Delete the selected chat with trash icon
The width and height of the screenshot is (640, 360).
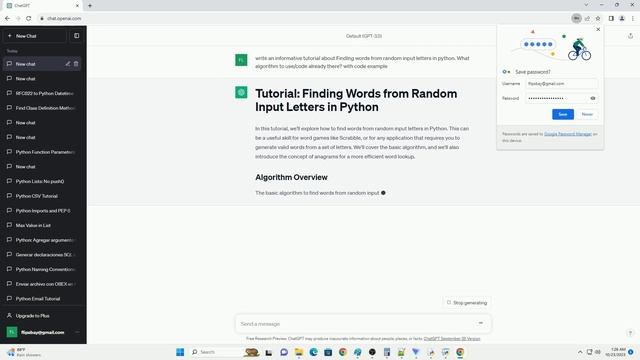pos(76,64)
